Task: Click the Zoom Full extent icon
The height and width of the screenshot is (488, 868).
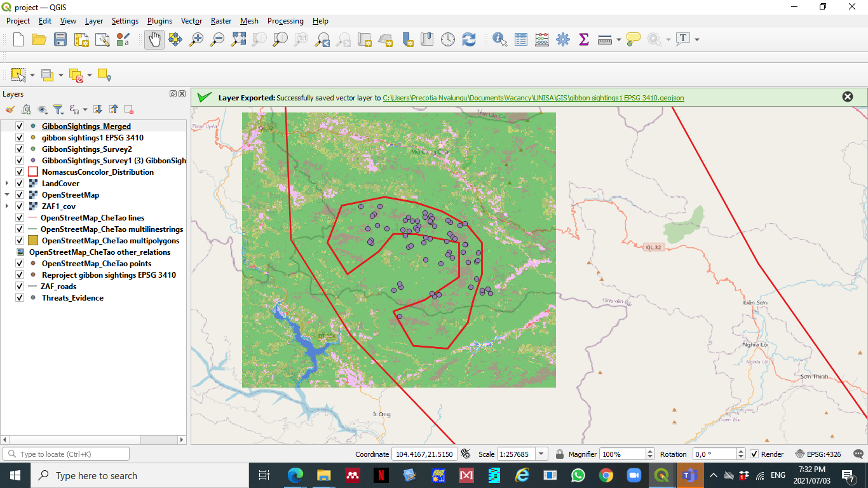Action: pos(238,39)
